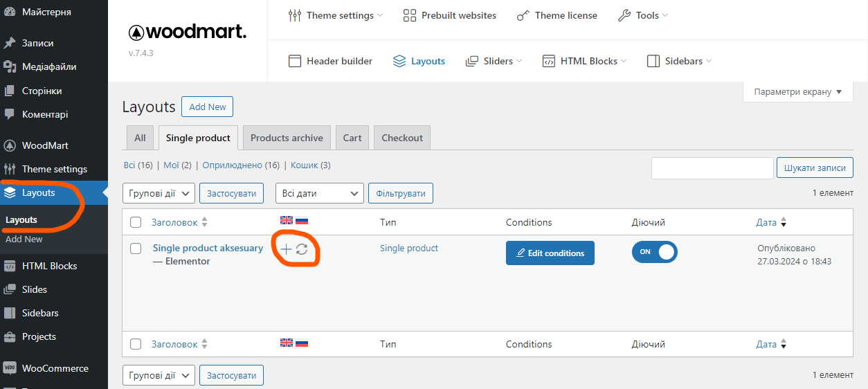The height and width of the screenshot is (389, 868).
Task: Click the Всі (16) filter link
Action: [x=138, y=165]
